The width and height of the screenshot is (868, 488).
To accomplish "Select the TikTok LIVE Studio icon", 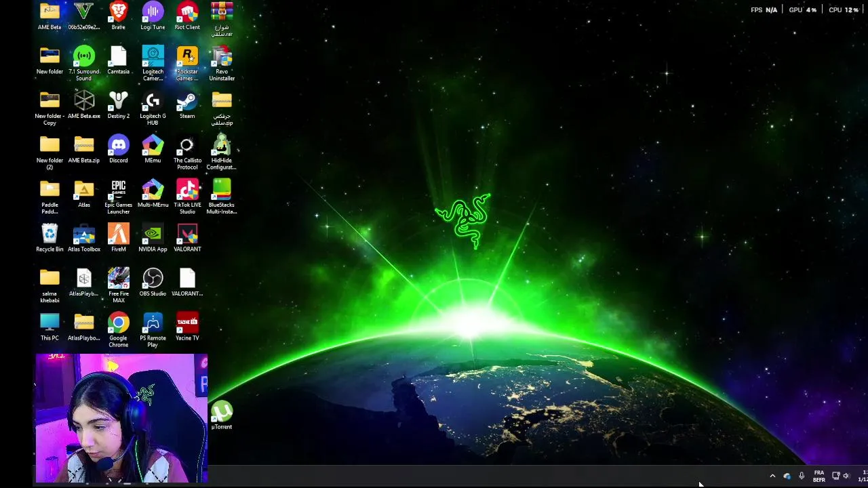I will pos(187,197).
